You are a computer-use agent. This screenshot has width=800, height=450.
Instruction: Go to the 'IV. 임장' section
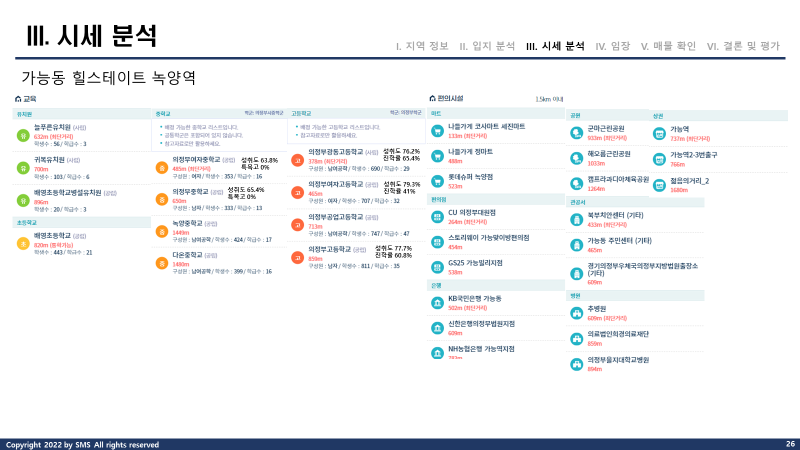[613, 46]
